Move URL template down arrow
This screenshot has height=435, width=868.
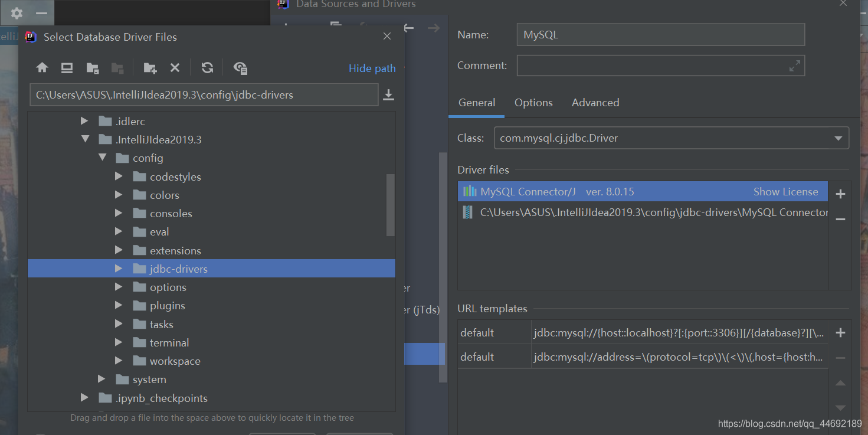(x=841, y=408)
